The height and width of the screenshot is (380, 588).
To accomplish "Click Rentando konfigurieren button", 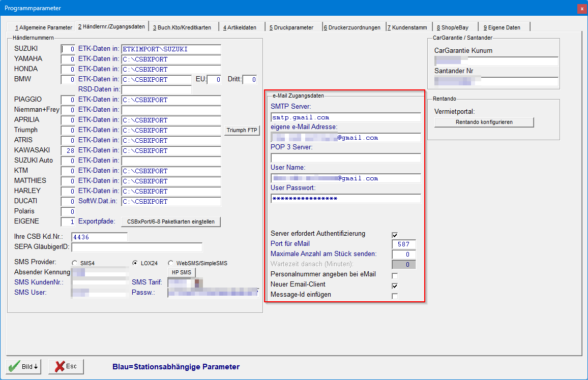I will (x=484, y=122).
